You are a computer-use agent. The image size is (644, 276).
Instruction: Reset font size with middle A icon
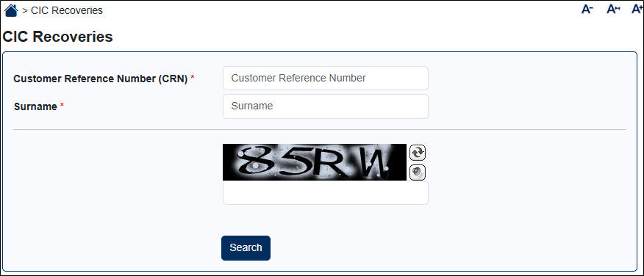613,9
